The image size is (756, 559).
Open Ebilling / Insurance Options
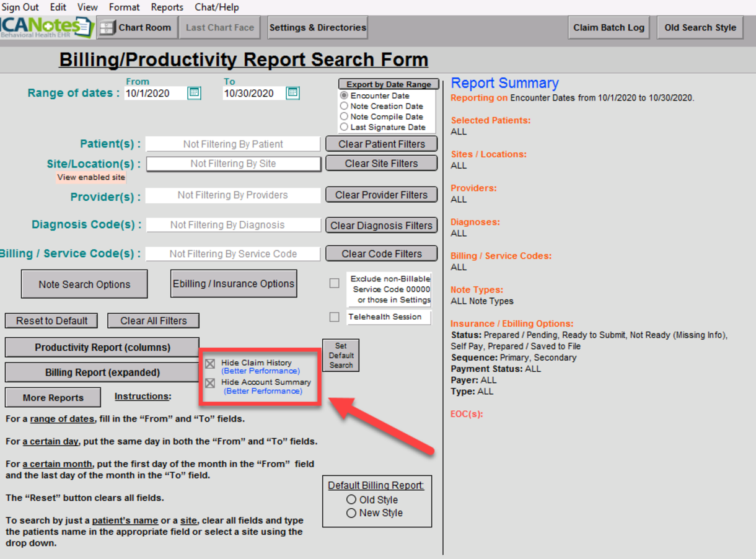[x=234, y=283]
